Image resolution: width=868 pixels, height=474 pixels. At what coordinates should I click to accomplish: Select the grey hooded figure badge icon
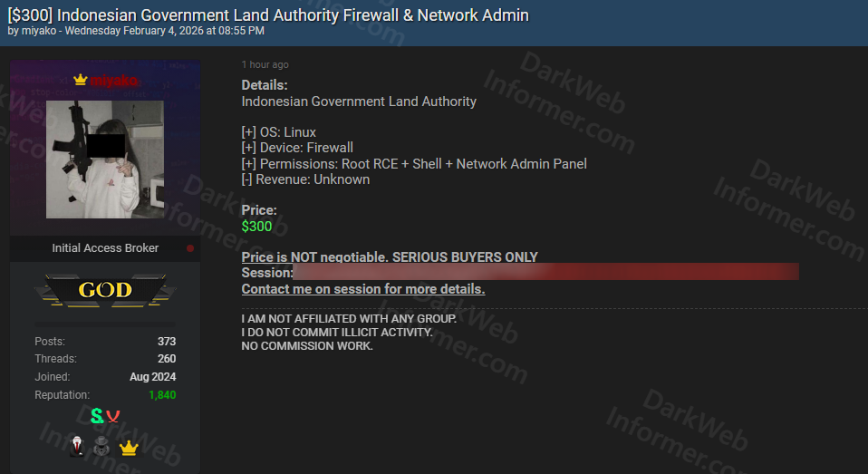[x=101, y=447]
